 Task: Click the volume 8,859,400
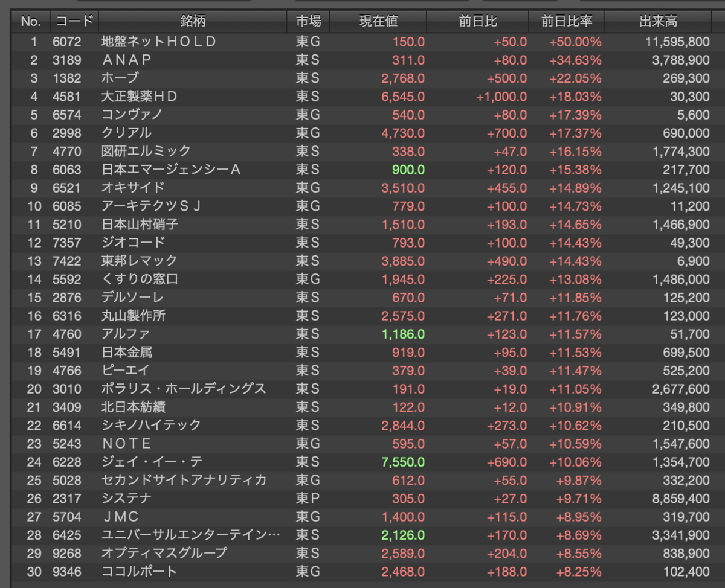(x=681, y=498)
